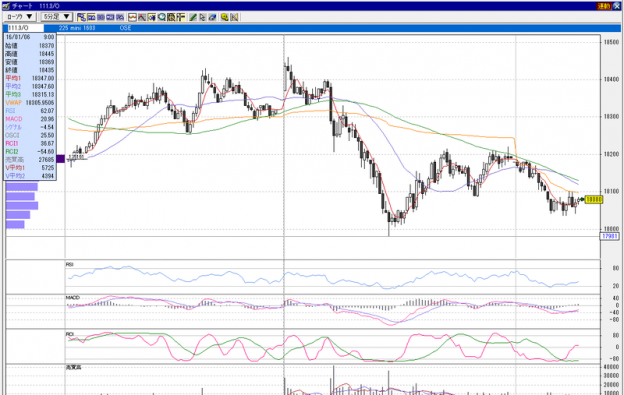Viewport: 624px width, 395px height.
Task: Toggle the 連動 link button in title bar
Action: [x=604, y=6]
